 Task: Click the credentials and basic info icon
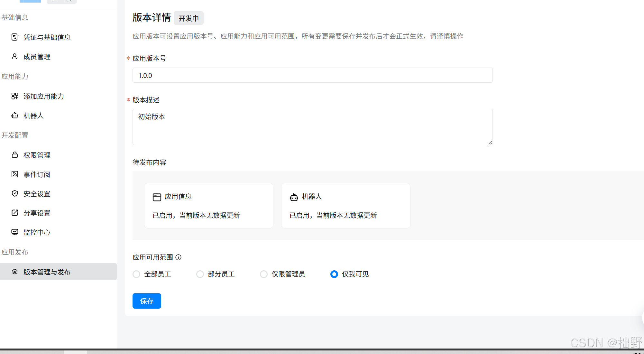point(15,37)
